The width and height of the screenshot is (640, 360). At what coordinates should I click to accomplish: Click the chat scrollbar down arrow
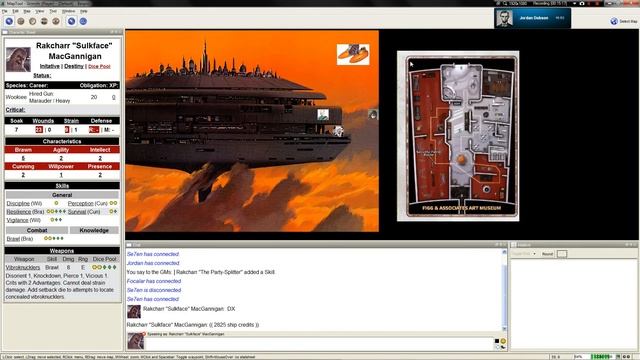504,329
